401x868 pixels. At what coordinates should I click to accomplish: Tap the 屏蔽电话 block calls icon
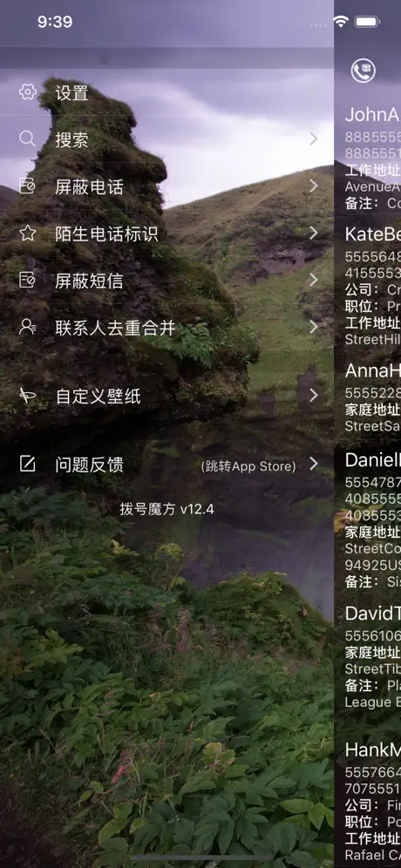pyautogui.click(x=27, y=186)
